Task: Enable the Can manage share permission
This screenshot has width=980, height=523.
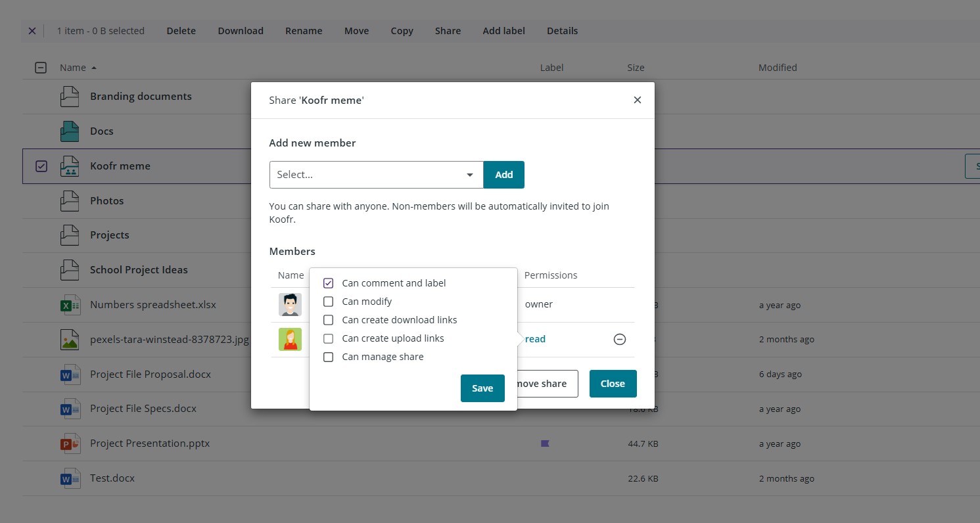Action: 329,357
